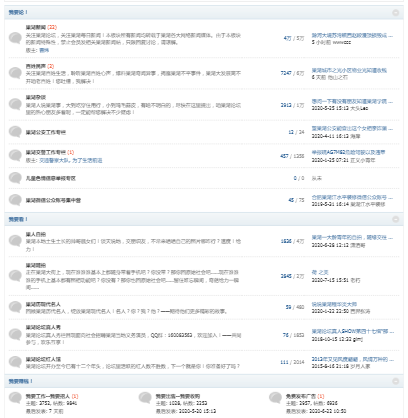The width and height of the screenshot is (408, 418).
Task: Open the 巢湖微信公众账号集中营 forum
Action: pyautogui.click(x=53, y=200)
